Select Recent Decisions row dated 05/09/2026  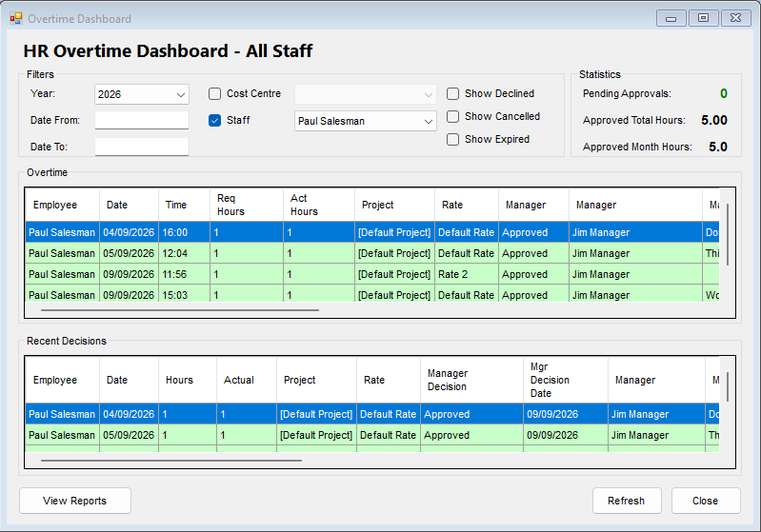pyautogui.click(x=372, y=435)
